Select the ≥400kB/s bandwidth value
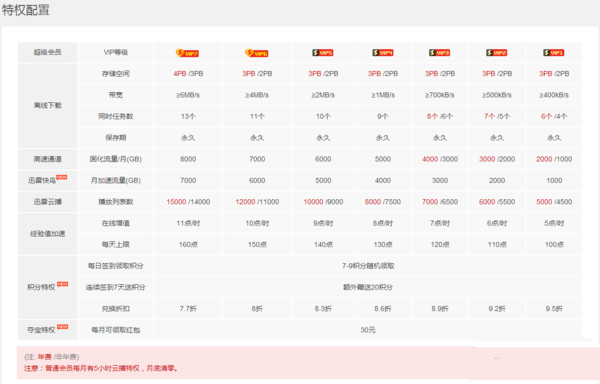Image resolution: width=600 pixels, height=384 pixels. pos(554,95)
